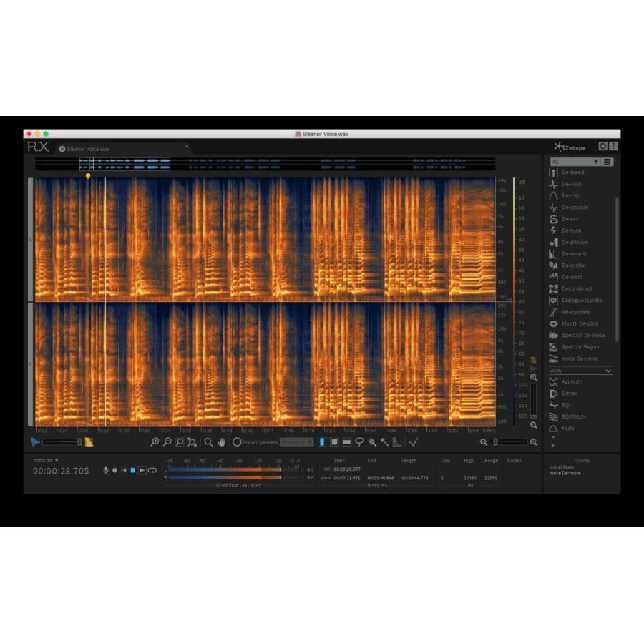Start playback with the play button
Screen dimensions: 644x644
(142, 470)
